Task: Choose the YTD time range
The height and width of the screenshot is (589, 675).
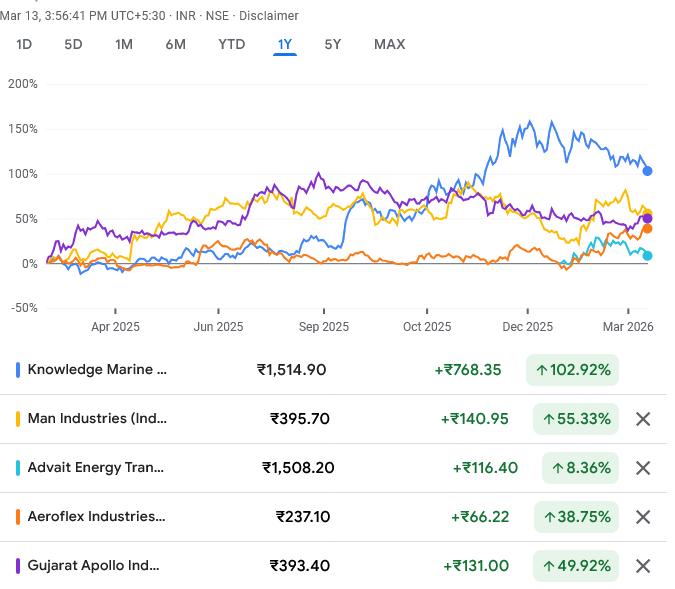Action: [x=232, y=44]
